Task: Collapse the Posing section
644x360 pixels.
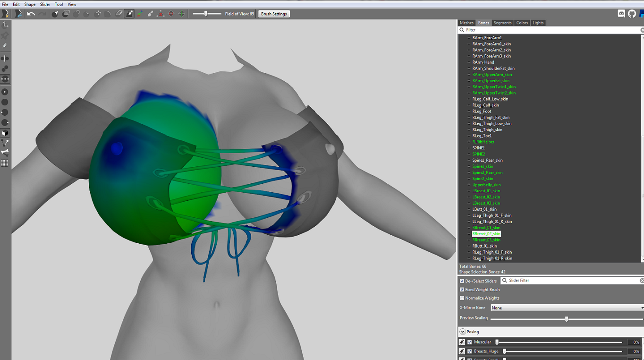Action: (x=463, y=332)
